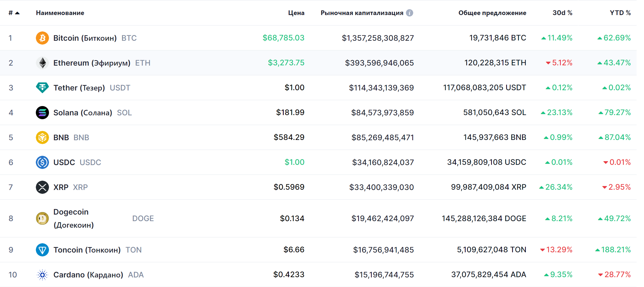Image resolution: width=644 pixels, height=287 pixels.
Task: Click Ethereum 30d change 5.12%
Action: (x=559, y=63)
